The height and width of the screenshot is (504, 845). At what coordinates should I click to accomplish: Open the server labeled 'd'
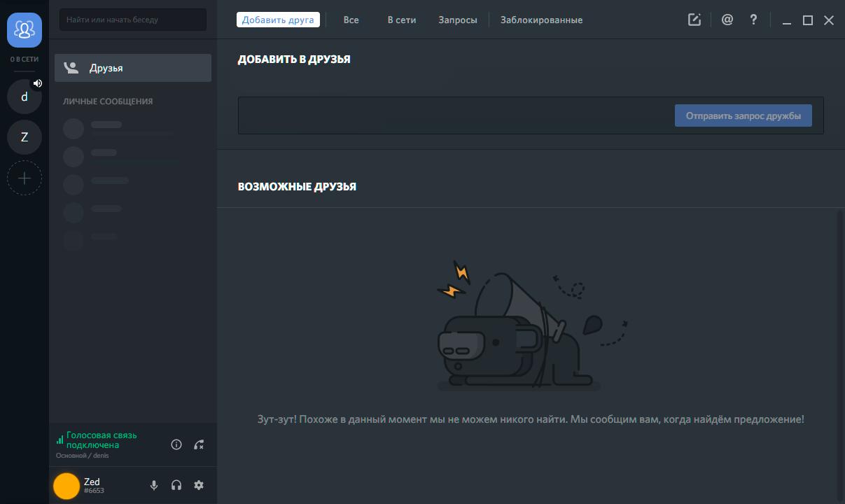[x=25, y=97]
